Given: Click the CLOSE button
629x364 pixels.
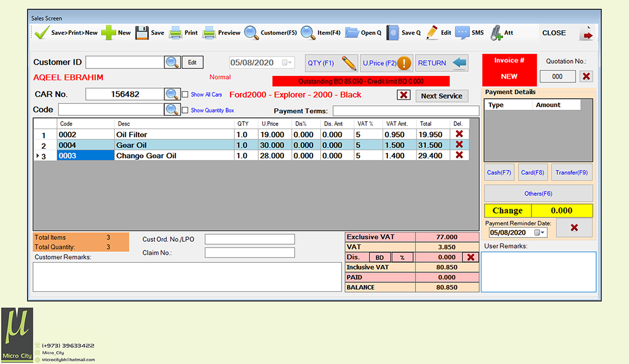Looking at the screenshot, I should pos(554,33).
